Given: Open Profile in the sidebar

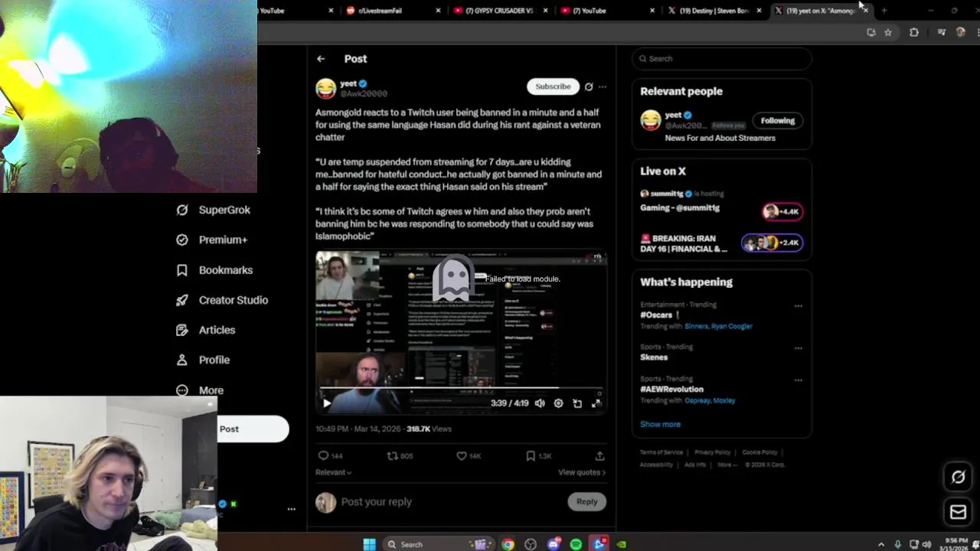Looking at the screenshot, I should click(202, 360).
